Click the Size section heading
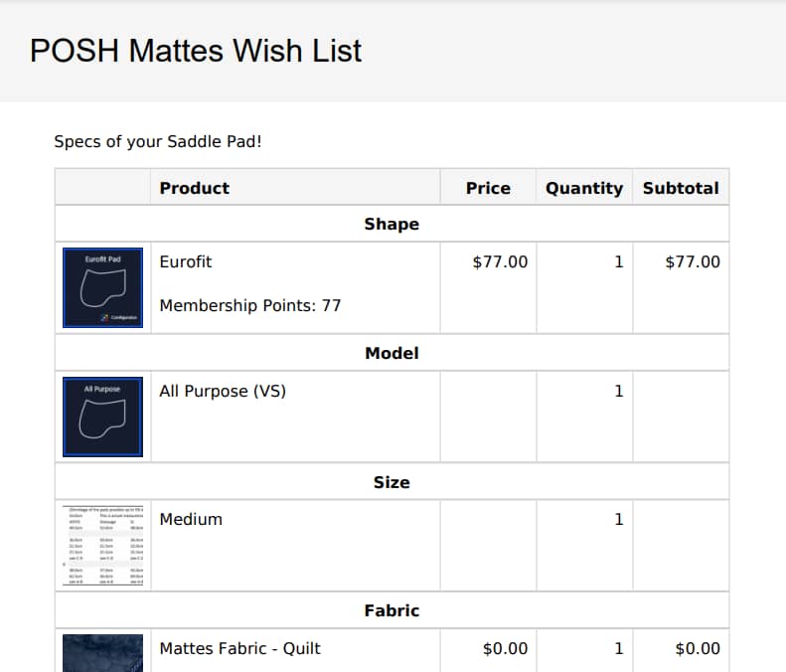786x672 pixels. pyautogui.click(x=392, y=482)
